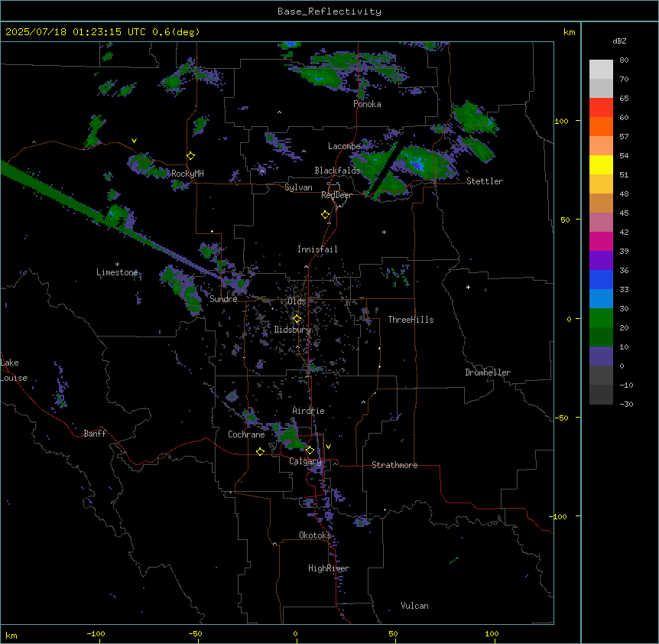
Task: Click the white asterisk above Limestone label
Action: click(x=117, y=265)
